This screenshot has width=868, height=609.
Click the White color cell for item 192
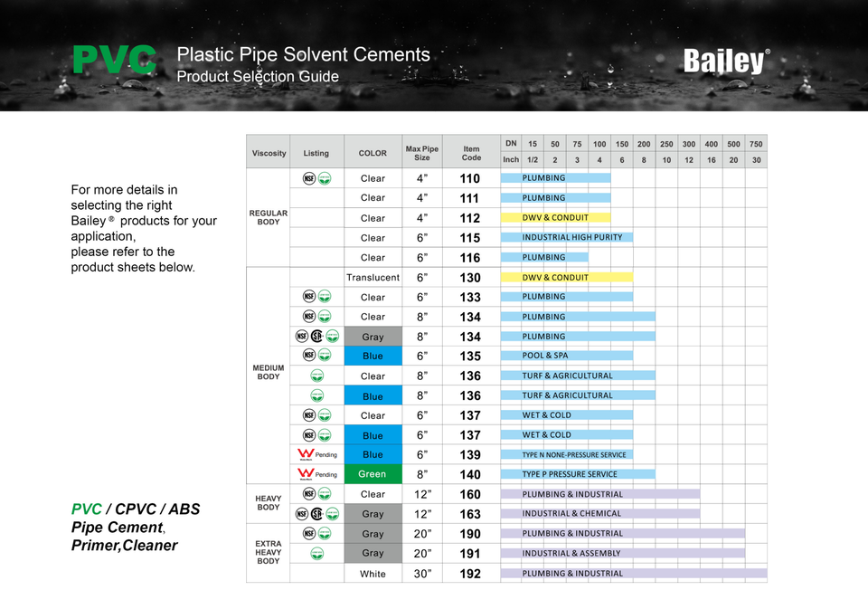point(373,574)
